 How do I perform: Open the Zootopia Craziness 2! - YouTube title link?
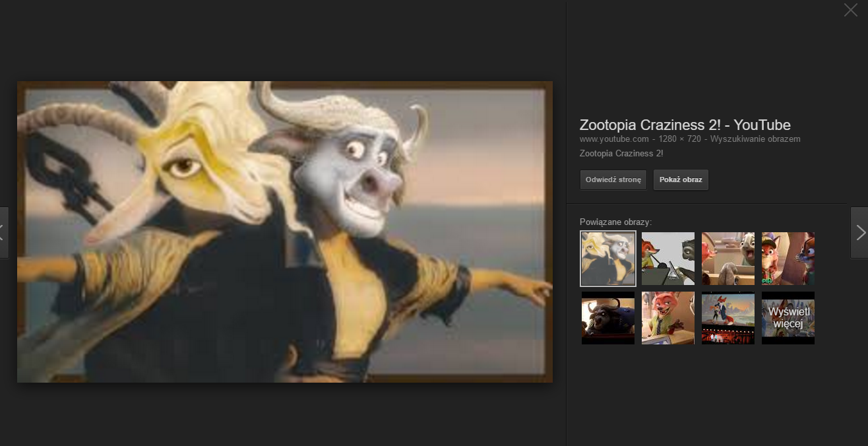[x=685, y=125]
